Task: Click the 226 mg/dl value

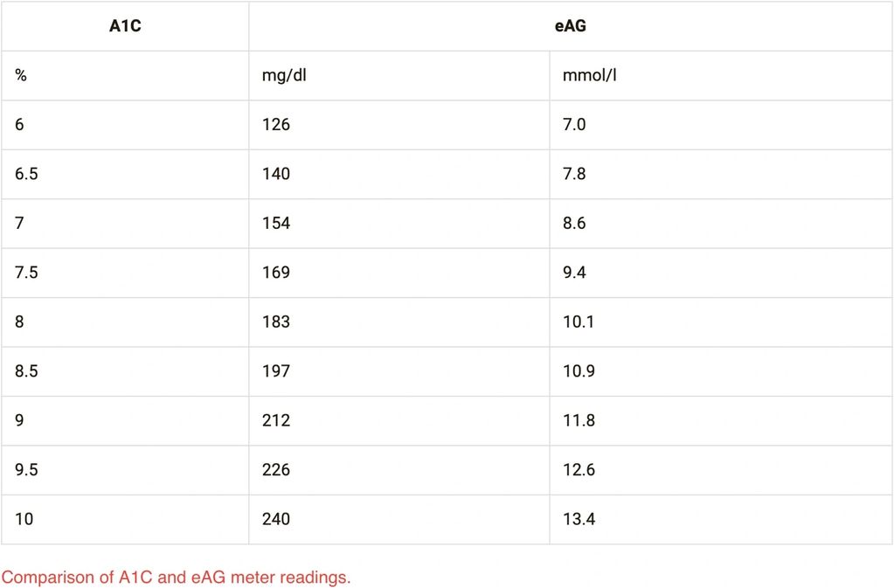Action: click(276, 470)
